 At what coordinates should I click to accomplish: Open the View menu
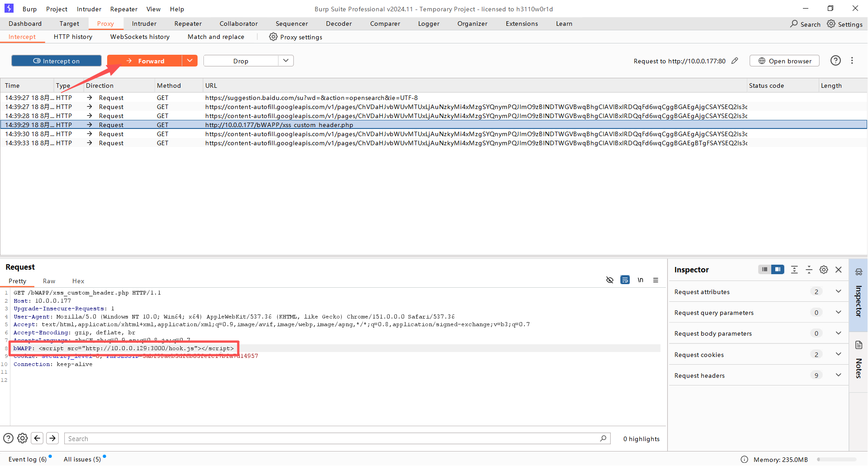pyautogui.click(x=154, y=9)
